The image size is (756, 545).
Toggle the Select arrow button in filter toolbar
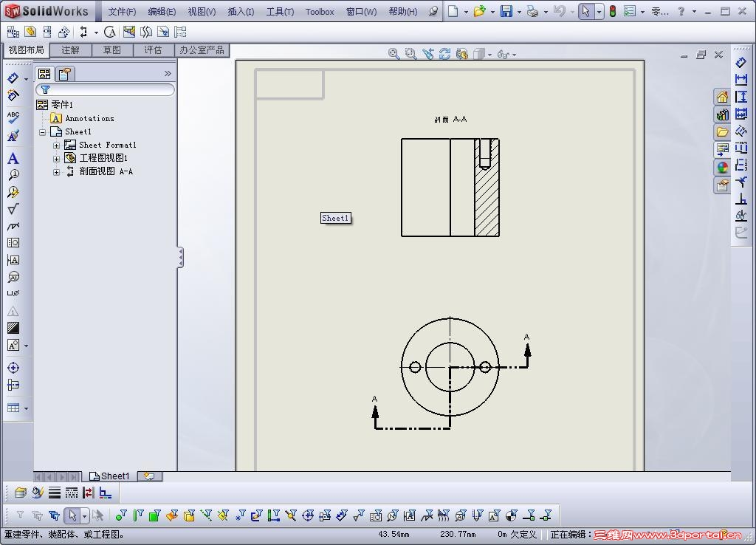(72, 516)
